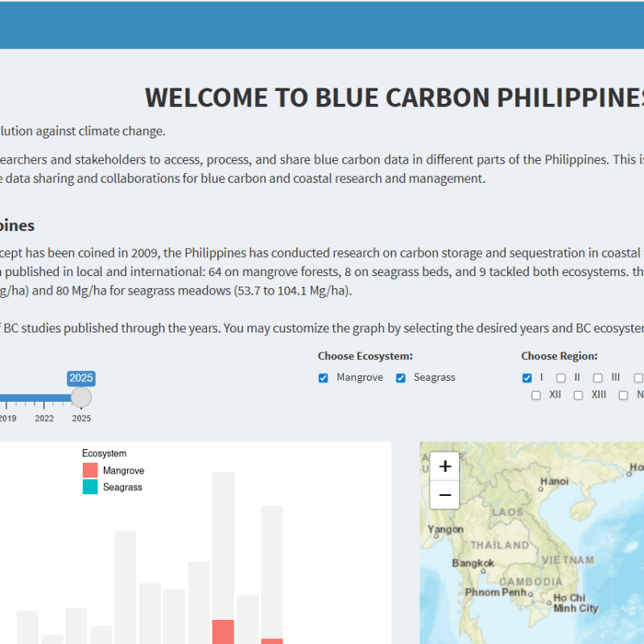Deselect the Region I checkbox
The height and width of the screenshot is (644, 644).
[527, 378]
